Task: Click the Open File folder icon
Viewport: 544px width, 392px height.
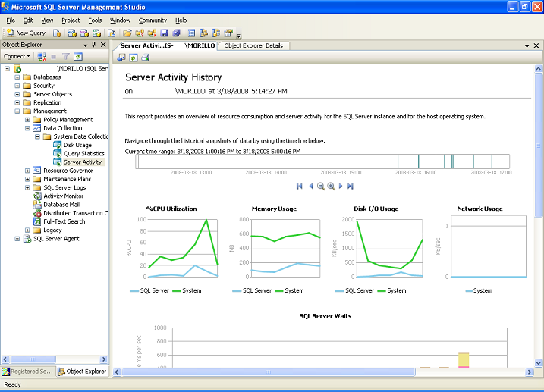Action: (127, 33)
